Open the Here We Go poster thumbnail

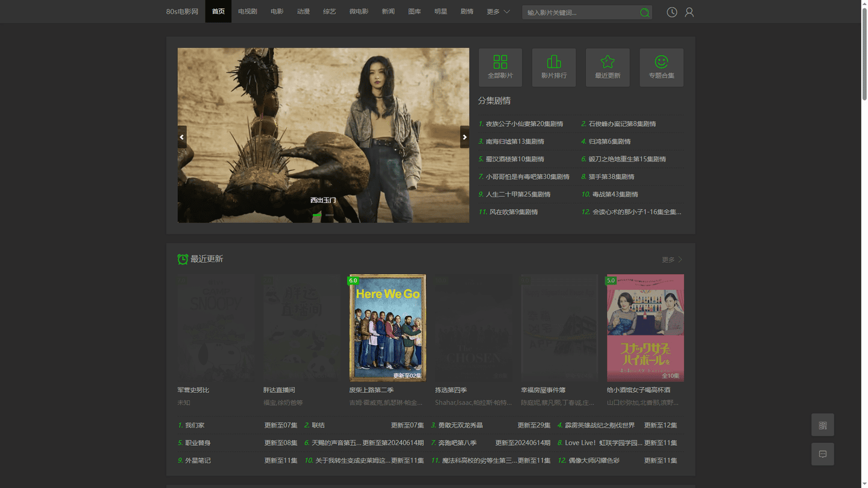388,328
